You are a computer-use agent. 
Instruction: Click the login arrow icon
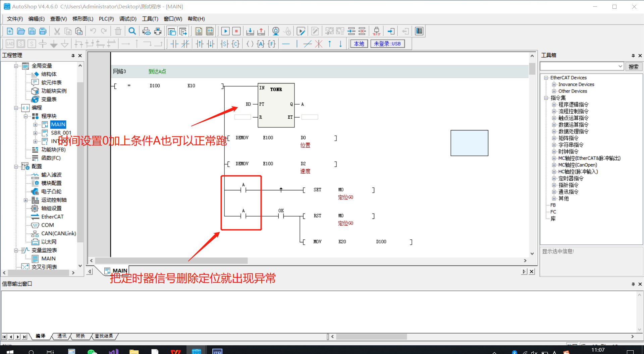coord(391,31)
